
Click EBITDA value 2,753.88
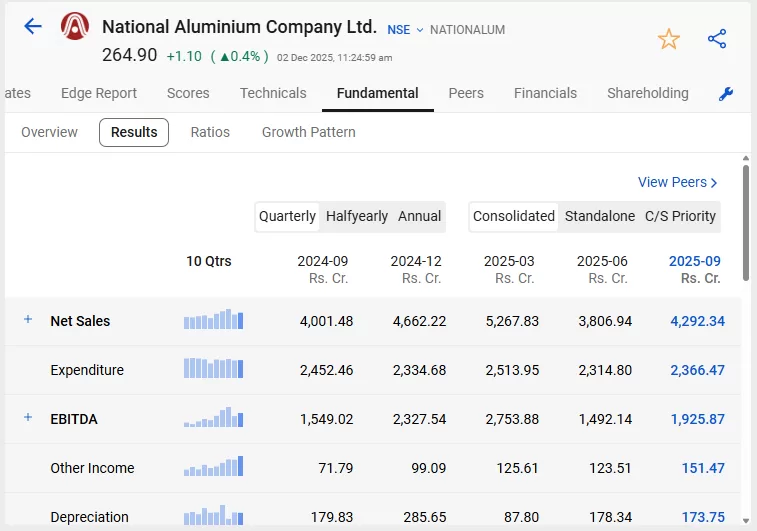point(512,419)
